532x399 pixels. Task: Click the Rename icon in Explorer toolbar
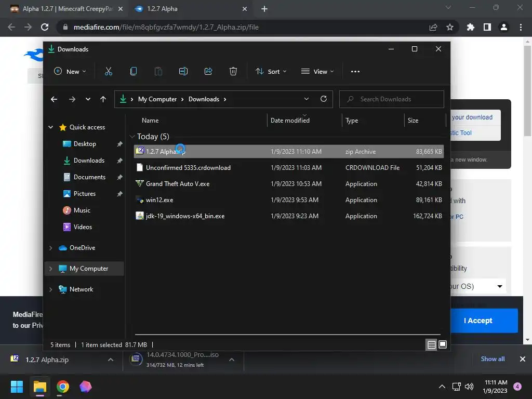(183, 71)
